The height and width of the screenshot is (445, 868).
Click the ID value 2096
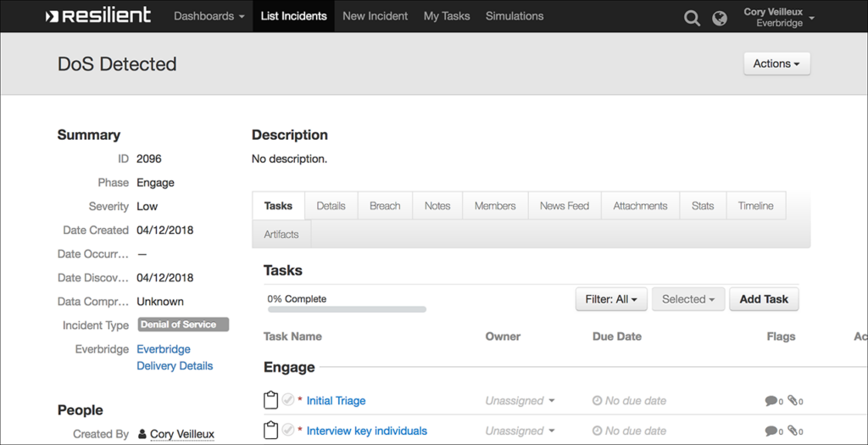click(149, 159)
